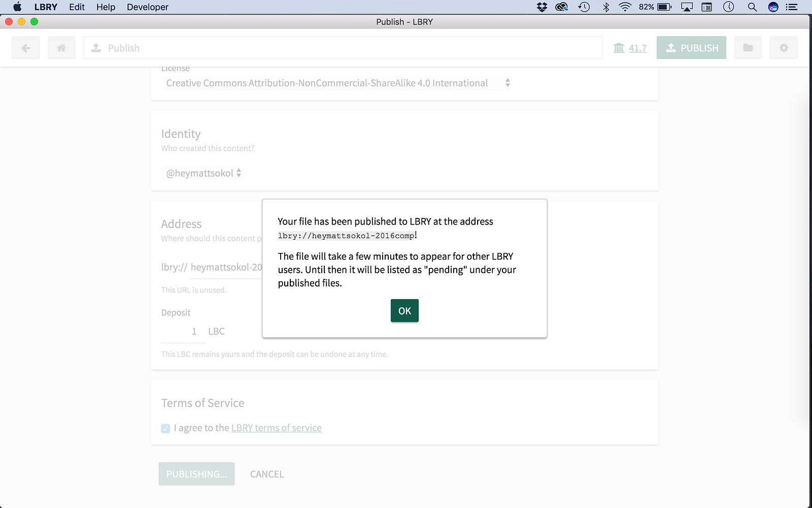The image size is (812, 508).
Task: Open the LBRY terms of service link
Action: click(x=277, y=428)
